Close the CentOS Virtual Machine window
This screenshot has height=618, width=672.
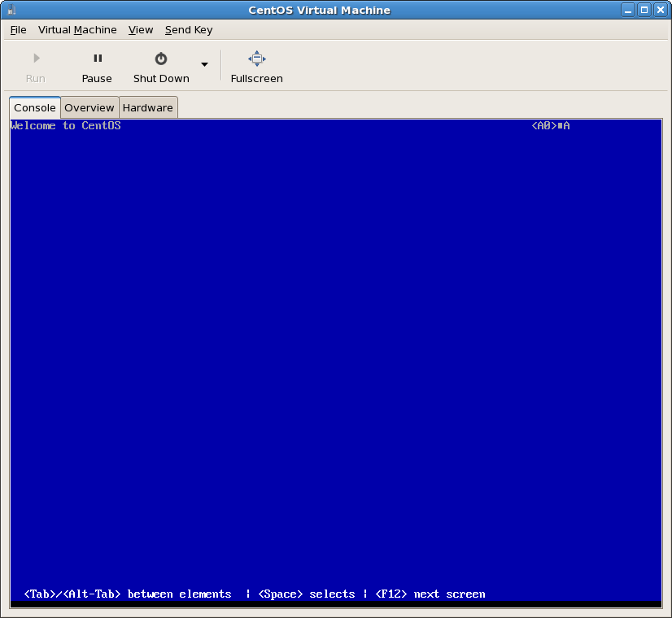click(661, 10)
